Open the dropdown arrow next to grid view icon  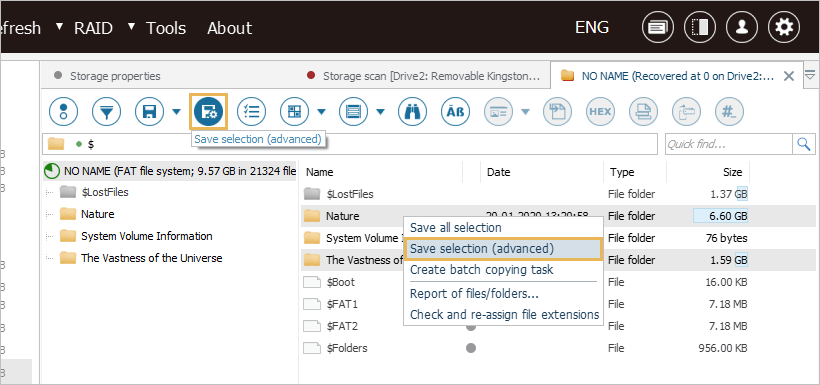322,111
